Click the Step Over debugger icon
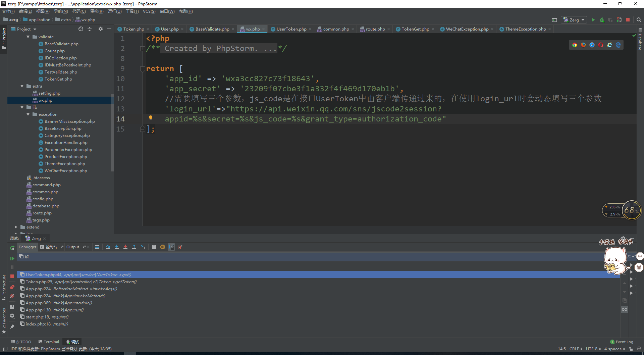The height and width of the screenshot is (355, 644). click(x=108, y=247)
